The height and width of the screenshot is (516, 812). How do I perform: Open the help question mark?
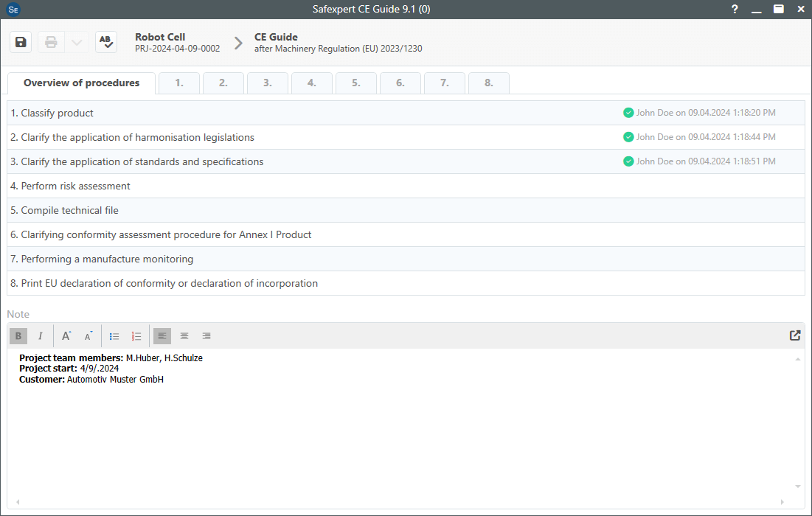(x=735, y=9)
